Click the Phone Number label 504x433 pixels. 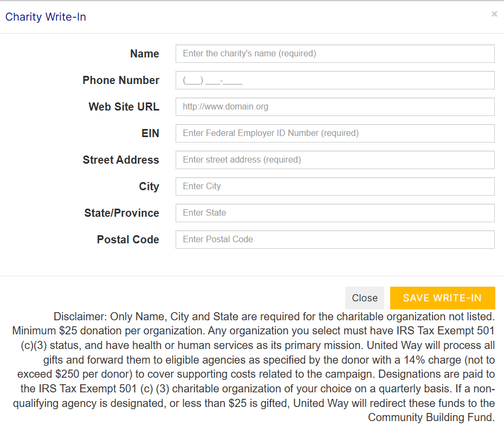click(x=121, y=80)
